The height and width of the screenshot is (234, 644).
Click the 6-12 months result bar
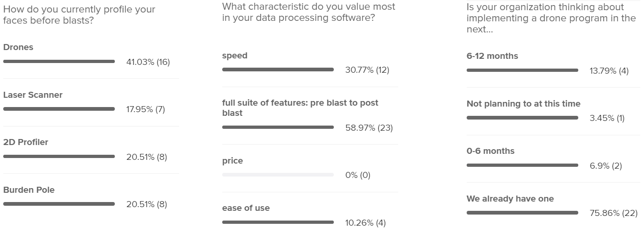coord(522,70)
